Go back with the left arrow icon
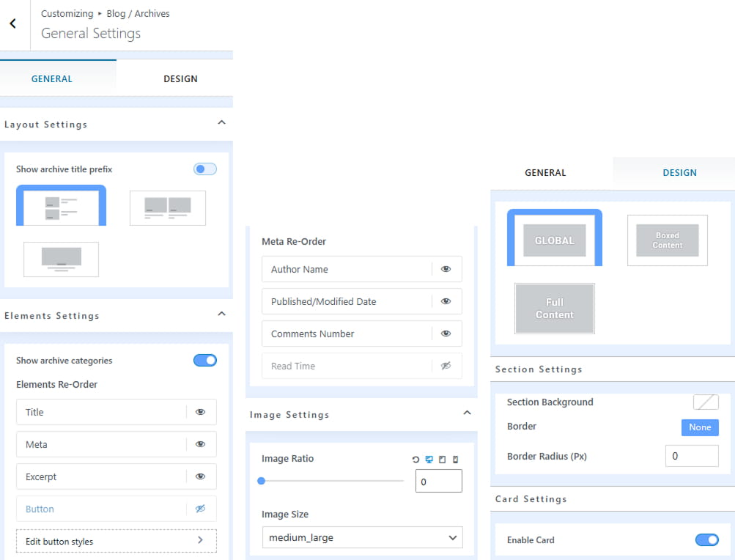Viewport: 735px width, 560px height. (12, 23)
